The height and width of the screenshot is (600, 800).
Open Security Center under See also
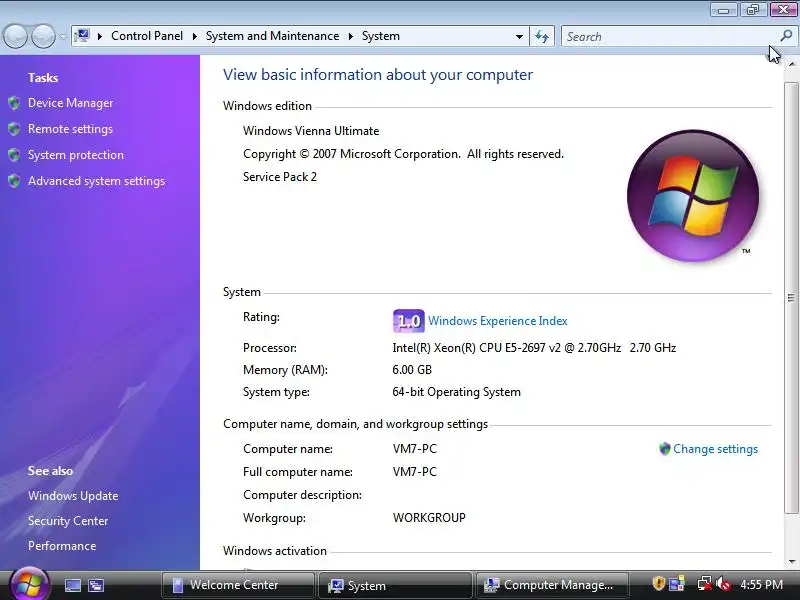tap(68, 521)
